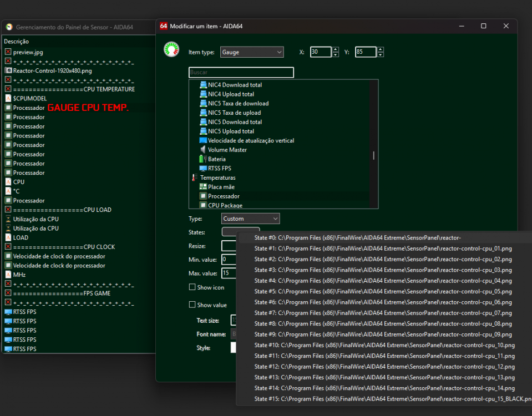Increase the X position stepper value
This screenshot has width=532, height=416.
[335, 49]
